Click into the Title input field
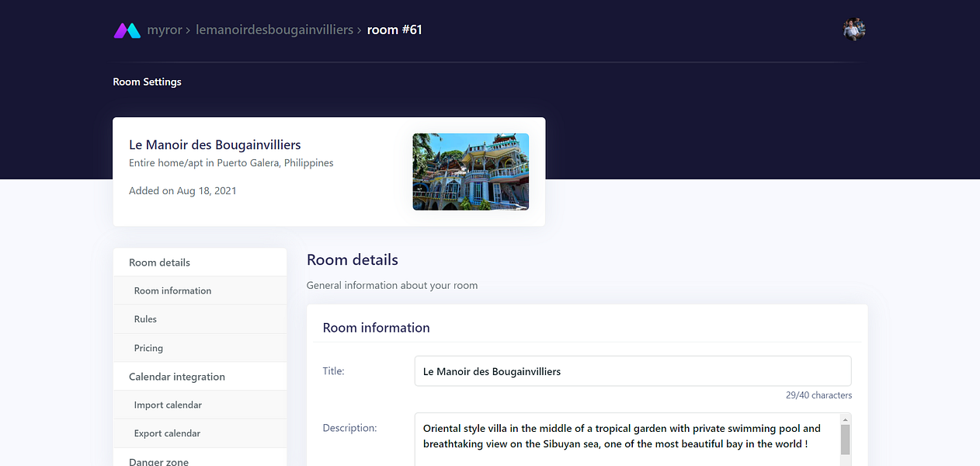The image size is (980, 466). point(633,371)
